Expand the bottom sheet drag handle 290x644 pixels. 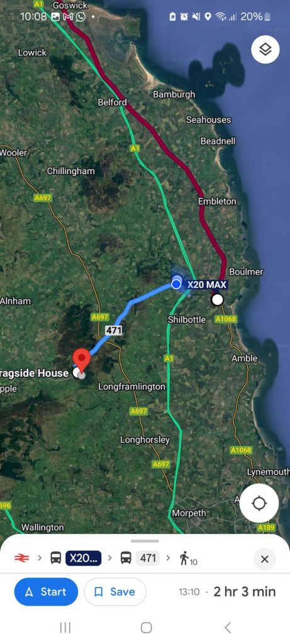[145, 541]
